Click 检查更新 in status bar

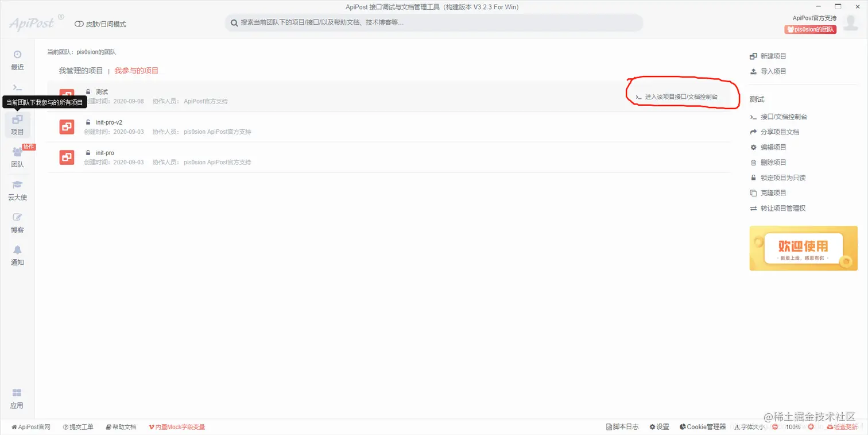(842, 427)
